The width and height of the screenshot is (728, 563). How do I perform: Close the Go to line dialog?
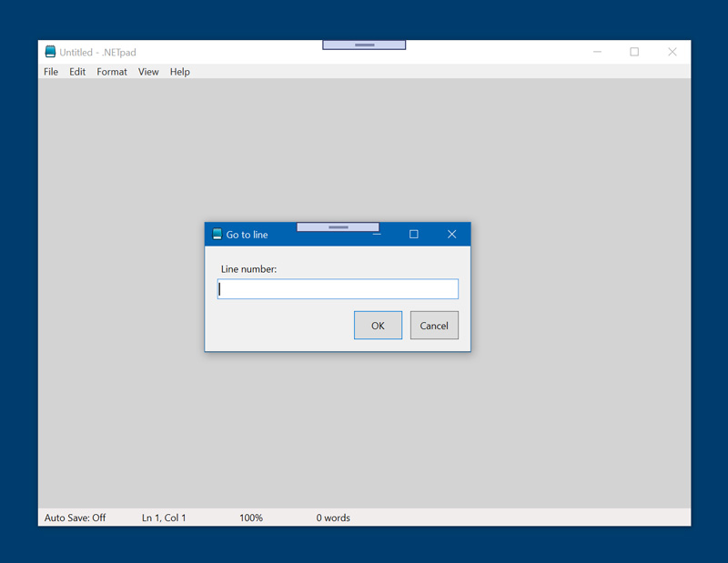(x=451, y=235)
